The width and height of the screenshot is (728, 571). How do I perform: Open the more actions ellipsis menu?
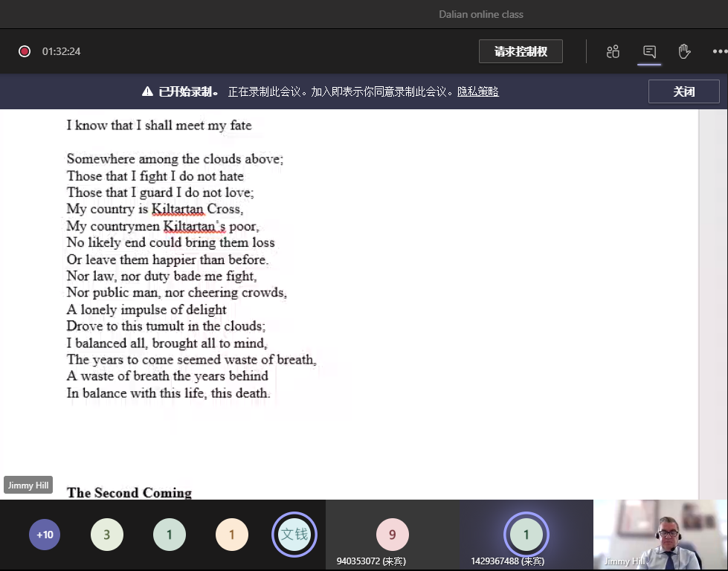718,51
